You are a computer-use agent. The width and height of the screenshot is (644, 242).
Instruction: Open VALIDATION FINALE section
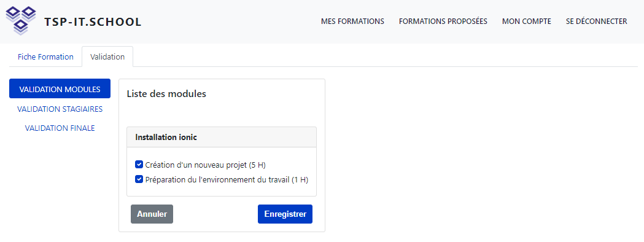pyautogui.click(x=60, y=128)
